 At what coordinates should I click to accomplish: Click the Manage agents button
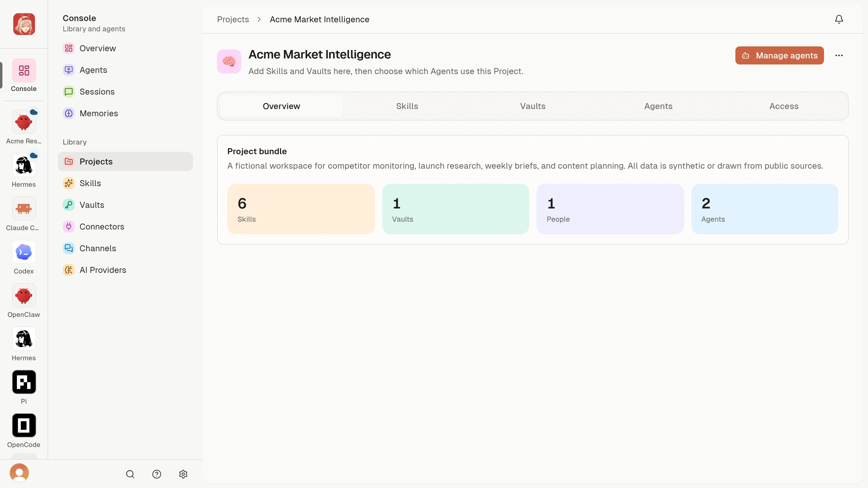[x=779, y=55]
